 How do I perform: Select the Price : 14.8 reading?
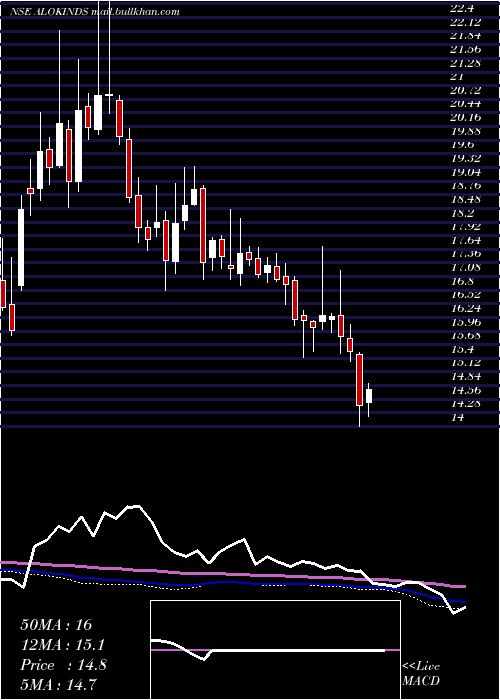click(63, 665)
